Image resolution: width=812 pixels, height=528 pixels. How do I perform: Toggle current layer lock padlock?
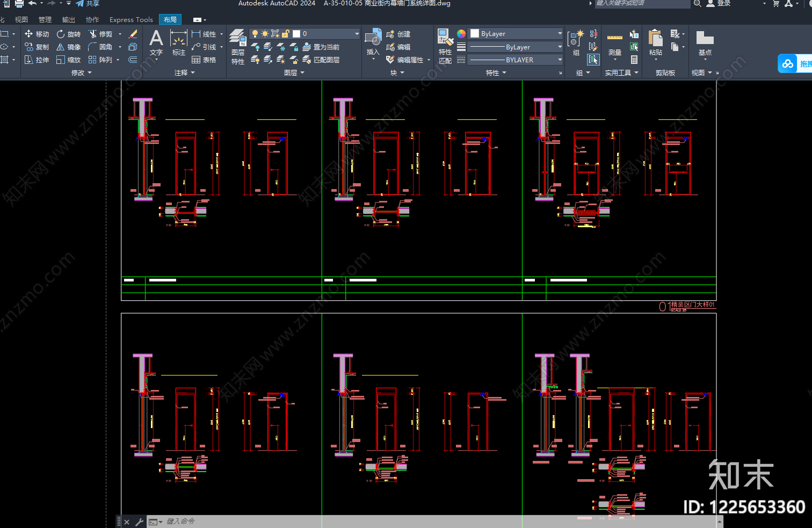tap(286, 34)
